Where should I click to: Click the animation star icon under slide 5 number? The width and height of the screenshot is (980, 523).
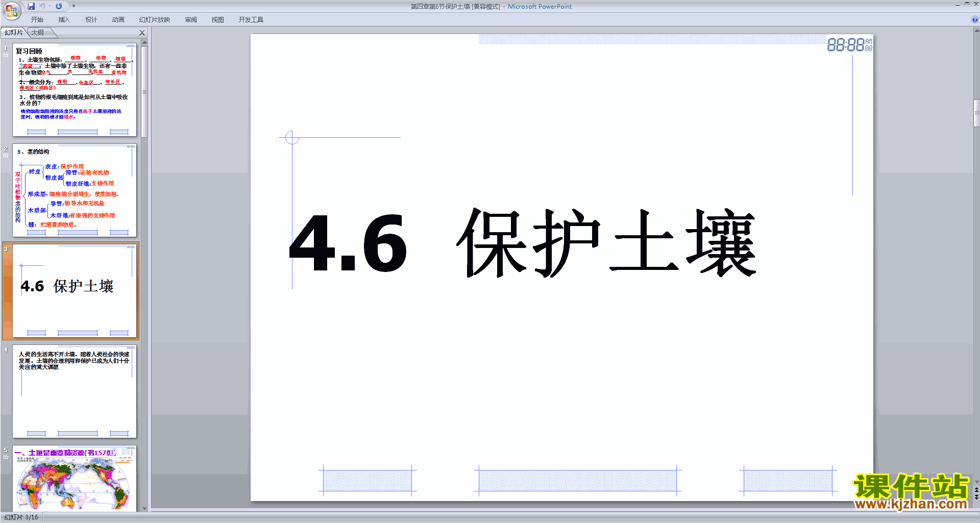(x=6, y=457)
